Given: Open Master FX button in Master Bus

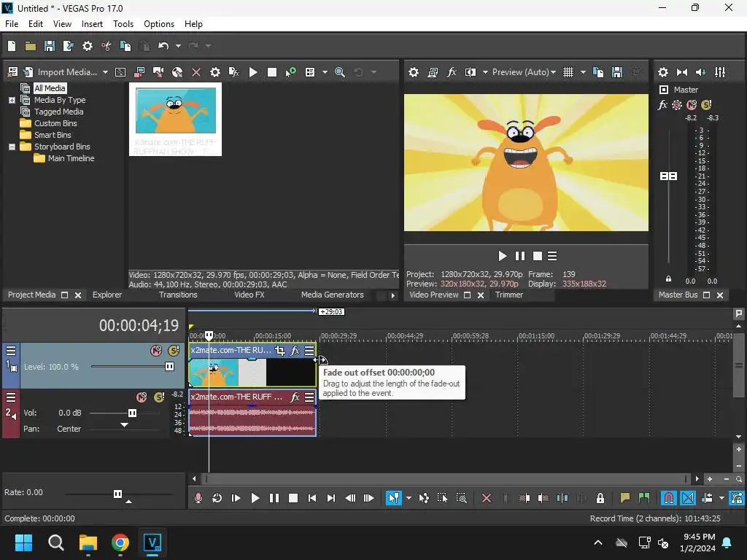Looking at the screenshot, I should point(662,105).
